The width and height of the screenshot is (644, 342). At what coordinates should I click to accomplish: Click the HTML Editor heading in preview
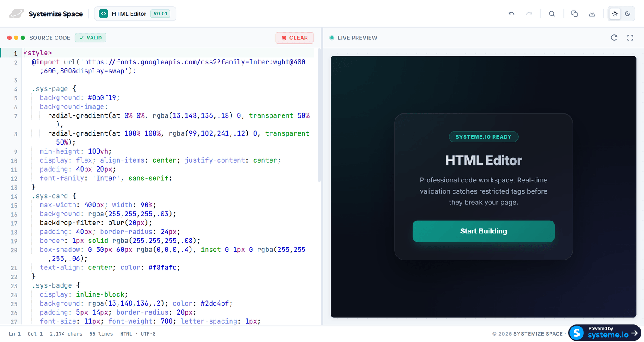483,160
